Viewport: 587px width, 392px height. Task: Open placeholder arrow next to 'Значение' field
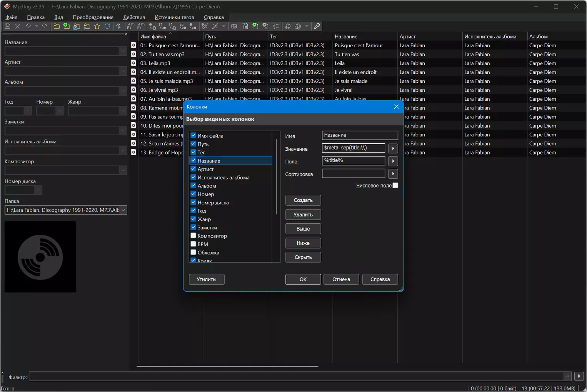click(x=393, y=148)
